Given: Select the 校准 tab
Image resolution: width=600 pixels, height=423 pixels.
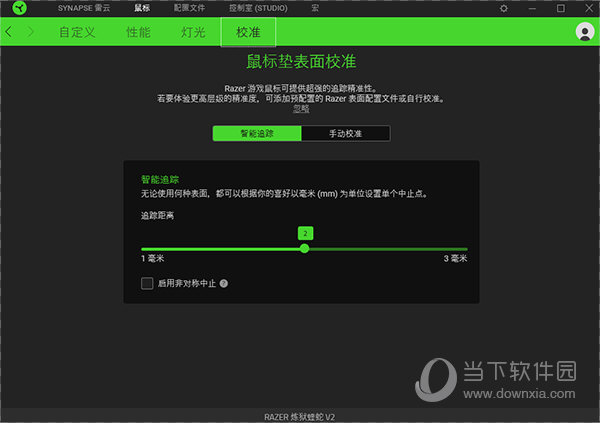Looking at the screenshot, I should (248, 32).
